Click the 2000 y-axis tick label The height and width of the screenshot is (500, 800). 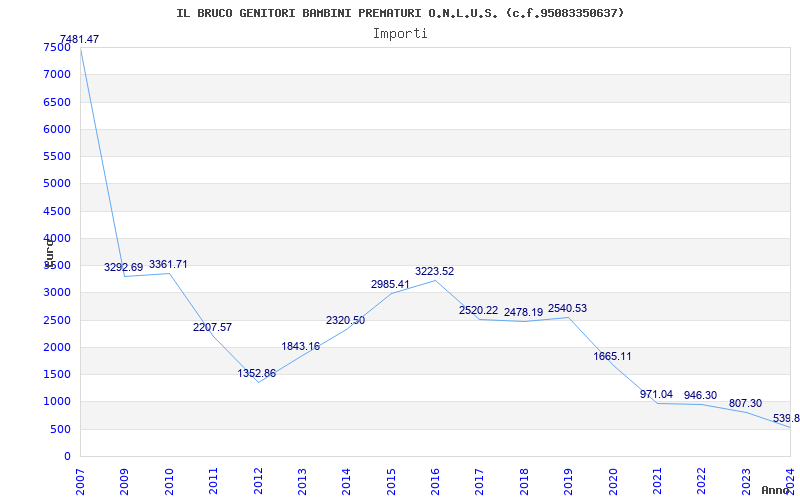tap(57, 347)
